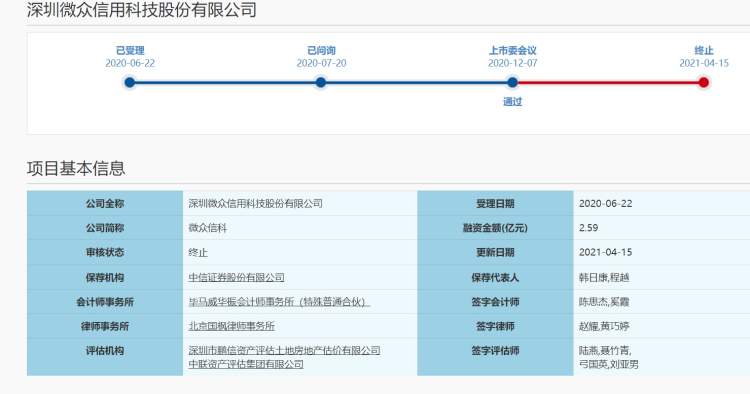750x394 pixels.
Task: Click the timeline date 2020-07-20
Action: [321, 63]
